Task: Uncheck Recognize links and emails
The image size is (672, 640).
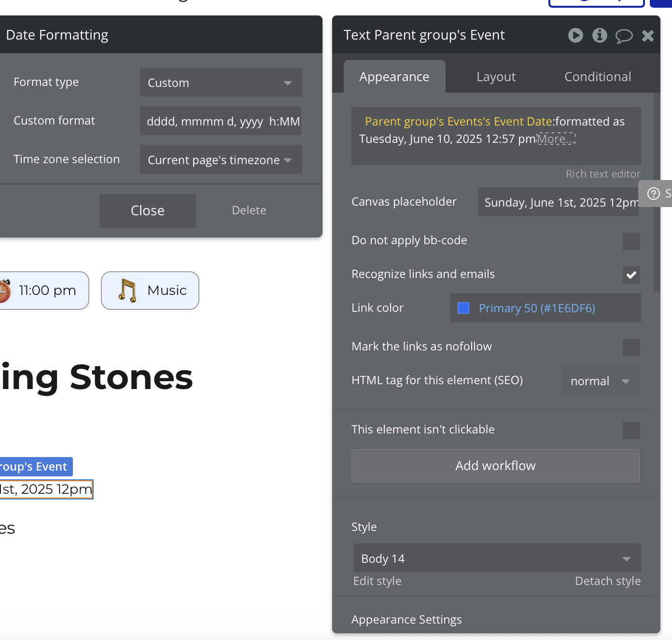Action: [631, 275]
